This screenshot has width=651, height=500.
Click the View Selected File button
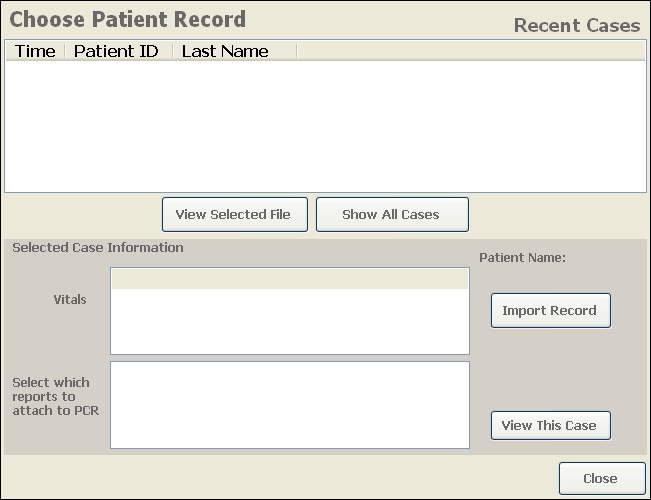coord(235,215)
